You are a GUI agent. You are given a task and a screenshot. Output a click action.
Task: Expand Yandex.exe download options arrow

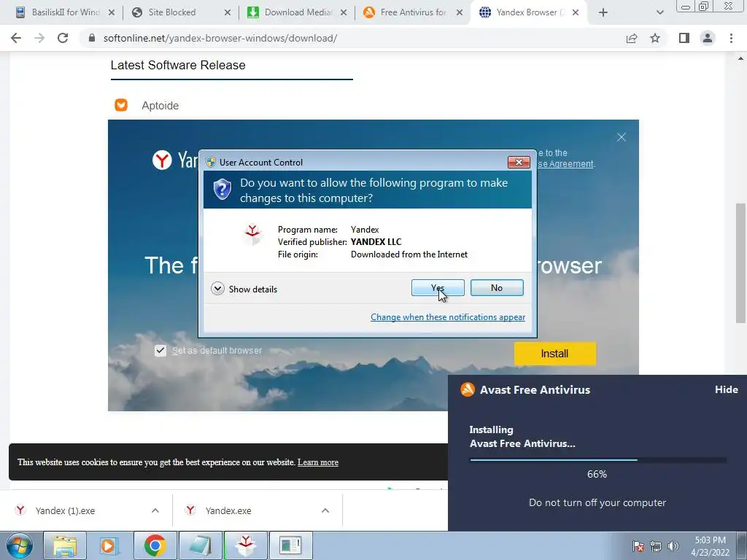[325, 510]
